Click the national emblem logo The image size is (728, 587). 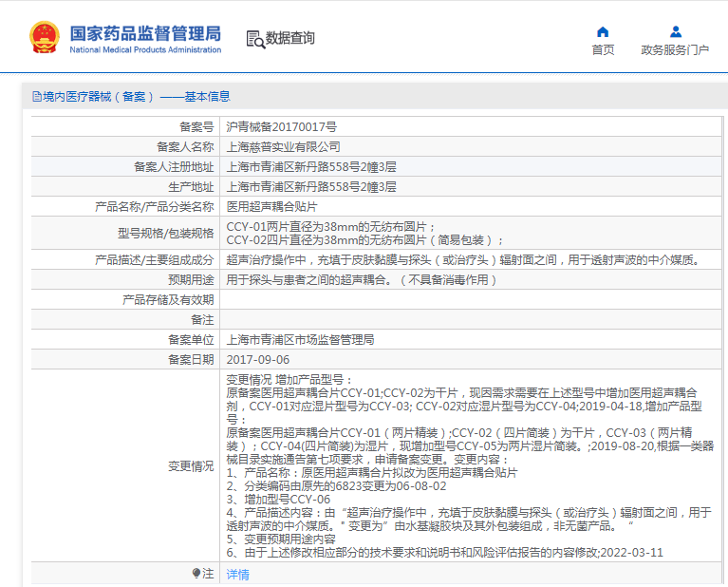(45, 37)
